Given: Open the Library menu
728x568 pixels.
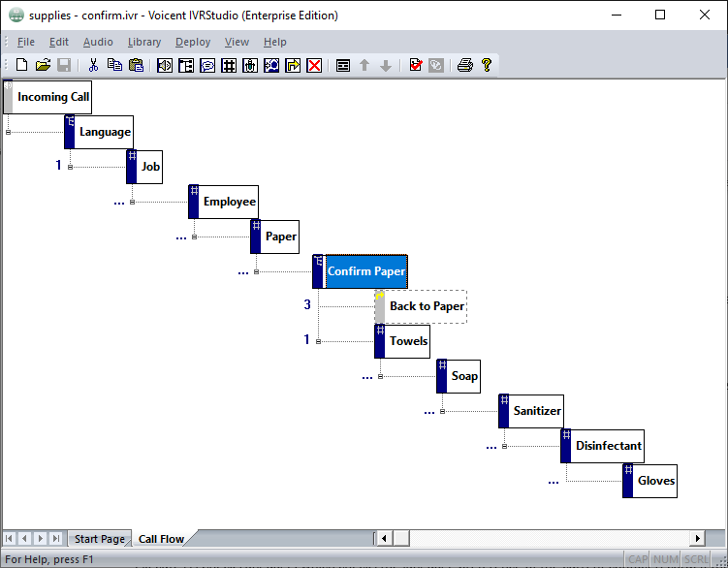Looking at the screenshot, I should pyautogui.click(x=144, y=42).
